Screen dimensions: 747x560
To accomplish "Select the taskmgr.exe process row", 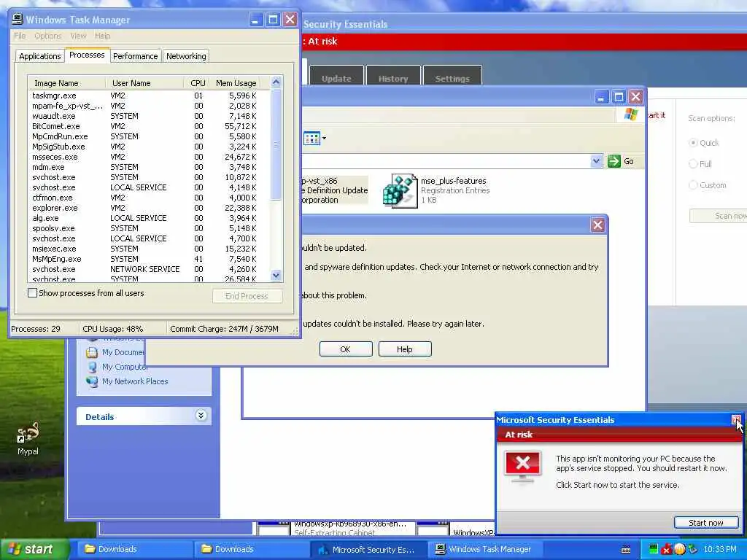I will [145, 96].
